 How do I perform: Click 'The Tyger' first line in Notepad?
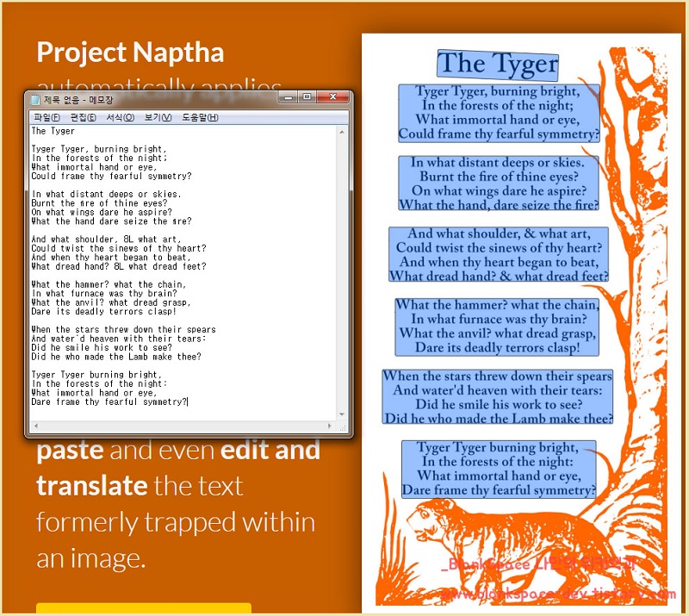pos(53,131)
